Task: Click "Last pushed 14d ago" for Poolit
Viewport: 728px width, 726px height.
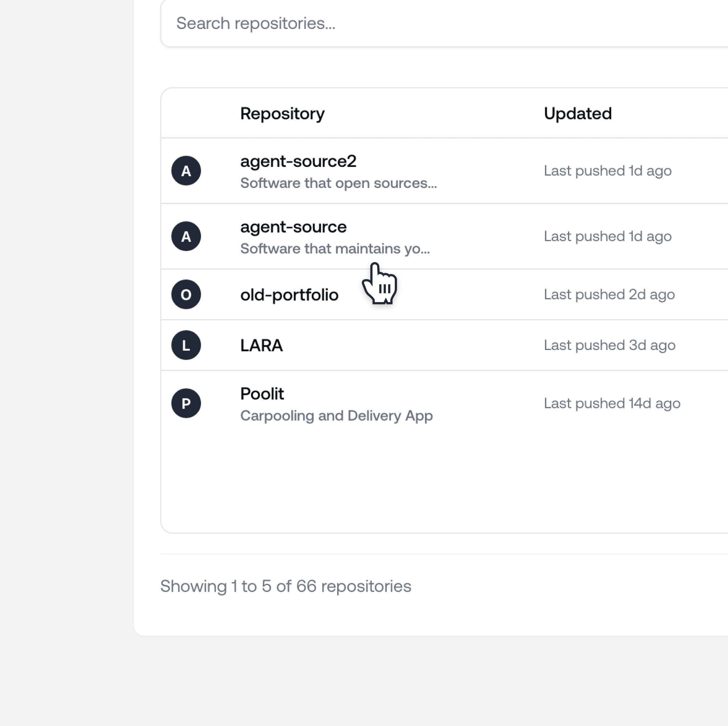Action: point(611,403)
